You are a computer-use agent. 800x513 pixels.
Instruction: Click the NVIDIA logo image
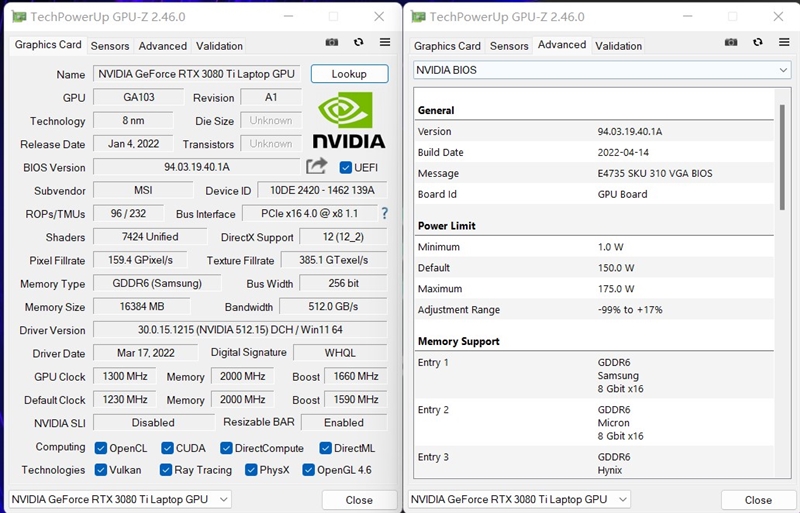click(349, 120)
